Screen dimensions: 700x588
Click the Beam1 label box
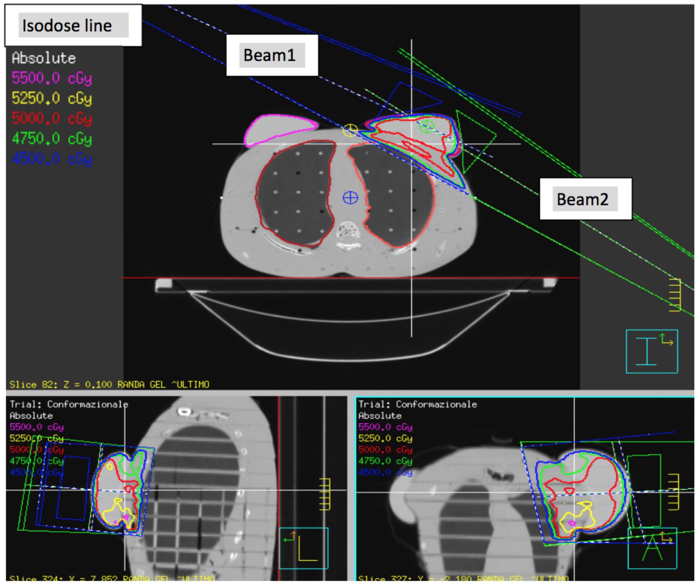[x=272, y=55]
